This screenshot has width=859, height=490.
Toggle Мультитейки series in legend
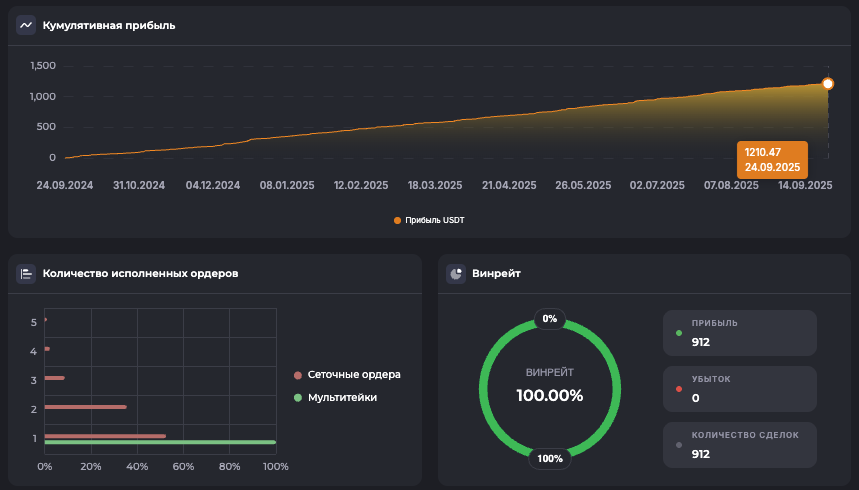[x=342, y=398]
